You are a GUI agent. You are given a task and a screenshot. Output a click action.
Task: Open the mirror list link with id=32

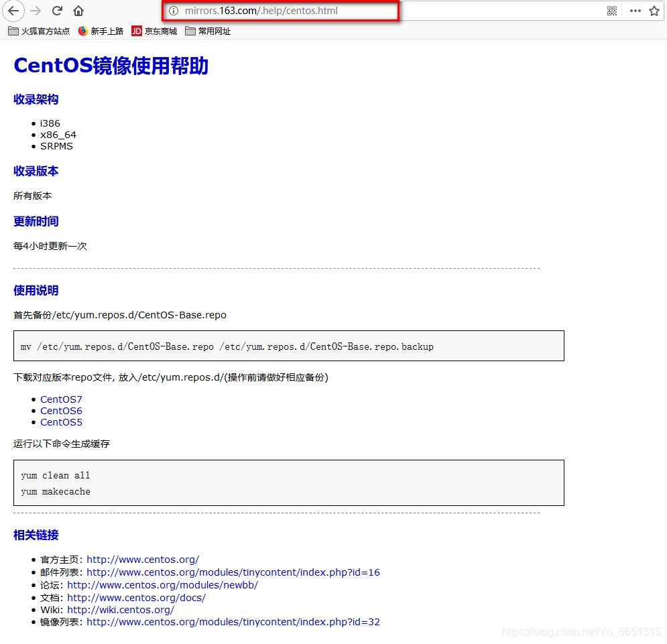click(x=233, y=622)
